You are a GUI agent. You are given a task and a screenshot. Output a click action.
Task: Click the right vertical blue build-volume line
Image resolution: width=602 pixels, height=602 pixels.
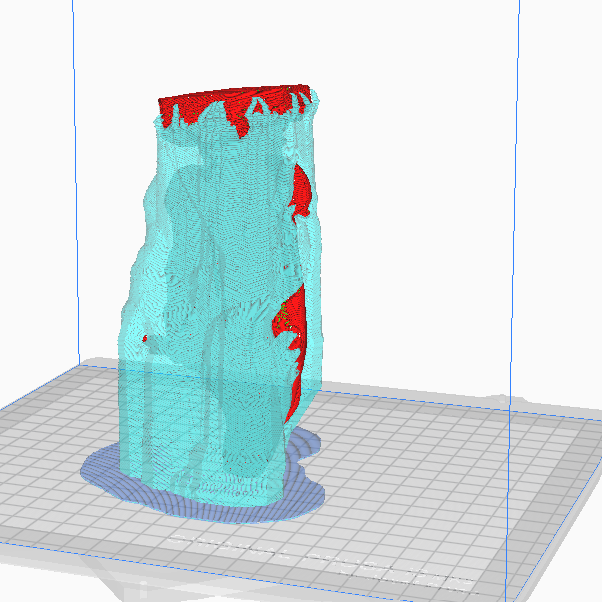[x=517, y=200]
